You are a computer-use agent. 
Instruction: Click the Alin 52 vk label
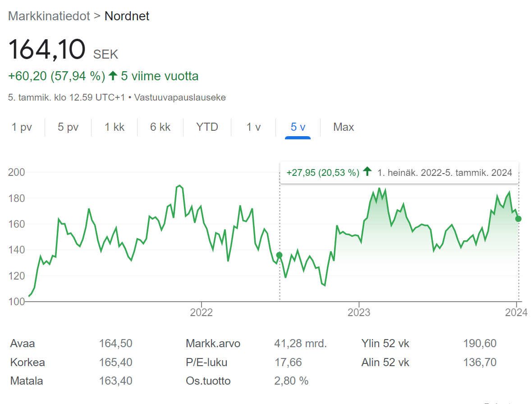coord(385,362)
